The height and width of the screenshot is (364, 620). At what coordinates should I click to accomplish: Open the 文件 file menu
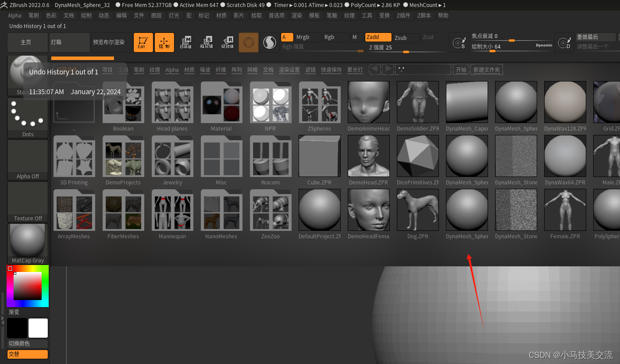tap(139, 15)
